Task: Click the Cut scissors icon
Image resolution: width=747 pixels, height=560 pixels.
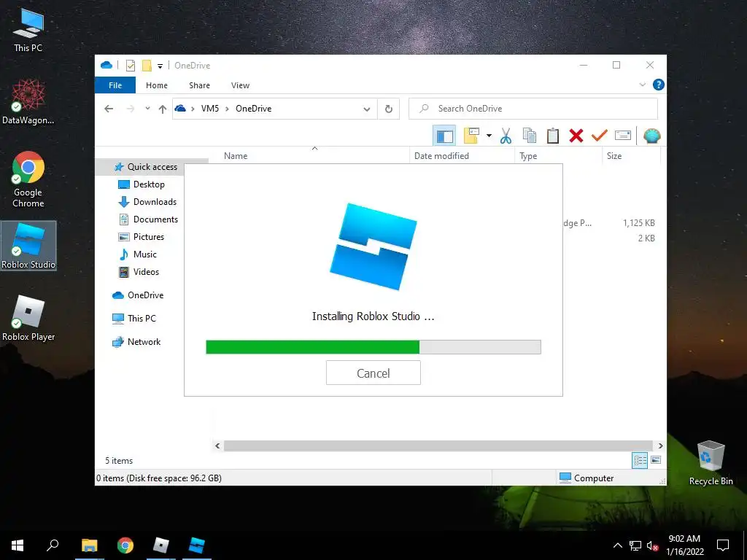Action: point(506,136)
